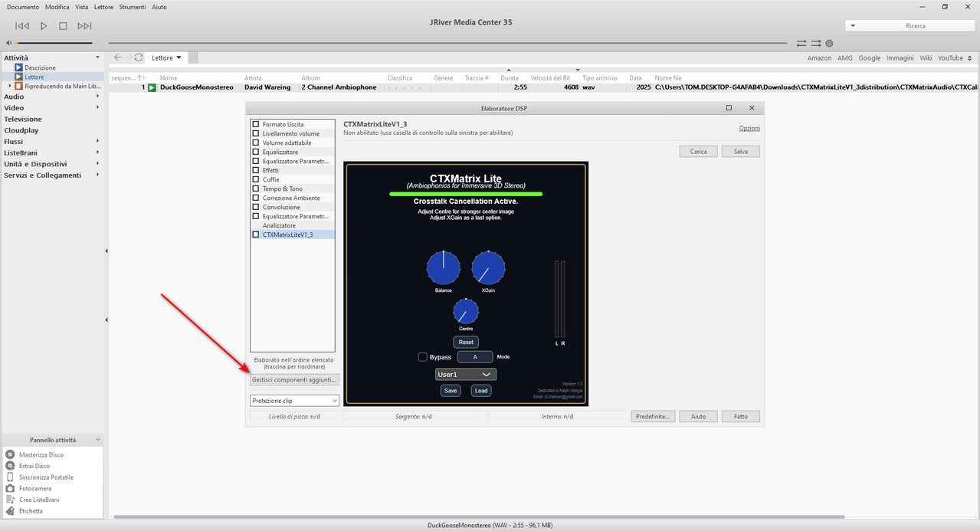This screenshot has width=980, height=531.
Task: Open the User1 preset dropdown
Action: pos(466,375)
